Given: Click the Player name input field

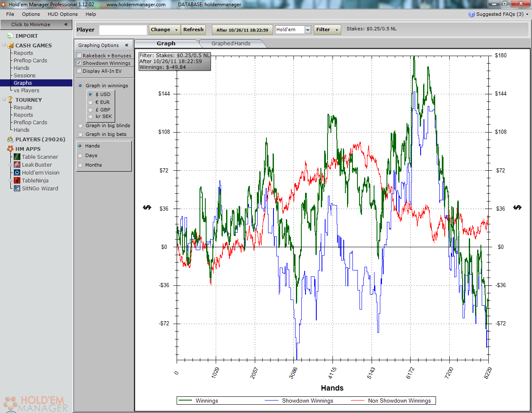Looking at the screenshot, I should click(123, 30).
